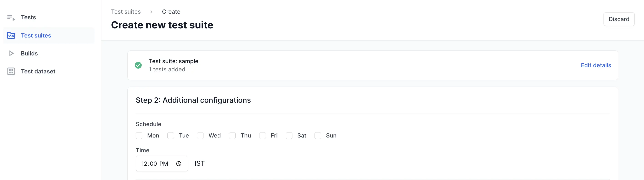Open Test dataset sidebar item
This screenshot has width=644, height=180.
click(x=38, y=72)
